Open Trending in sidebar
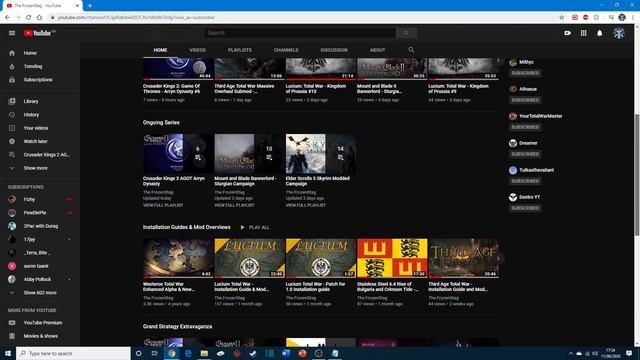 pos(40,67)
